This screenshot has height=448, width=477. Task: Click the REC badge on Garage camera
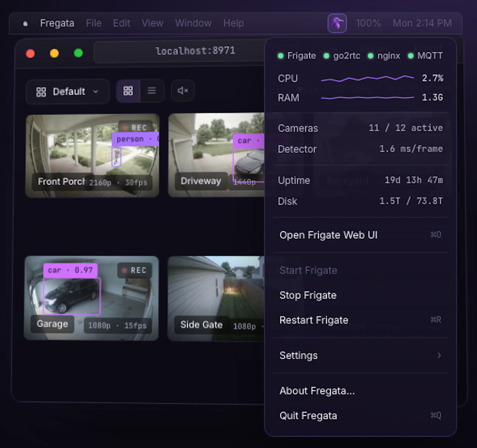(135, 270)
